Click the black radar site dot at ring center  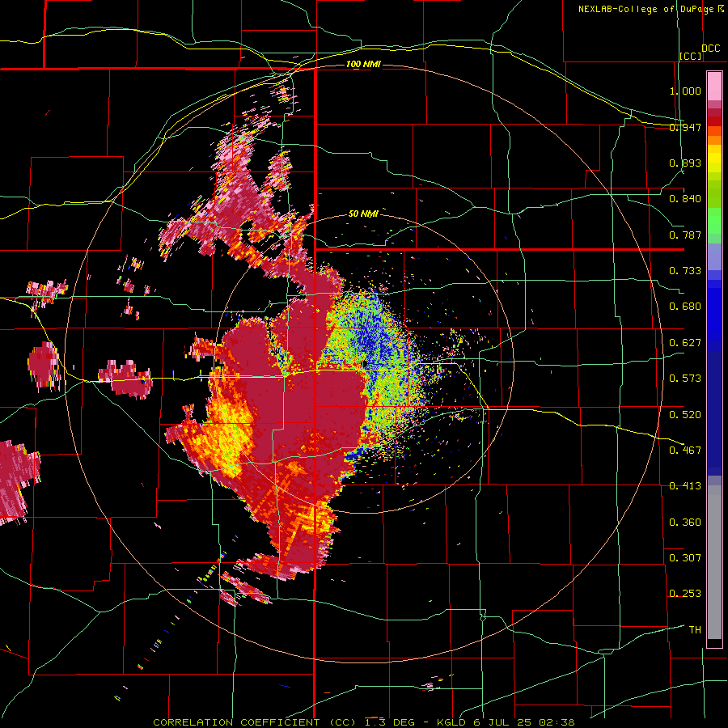point(365,365)
